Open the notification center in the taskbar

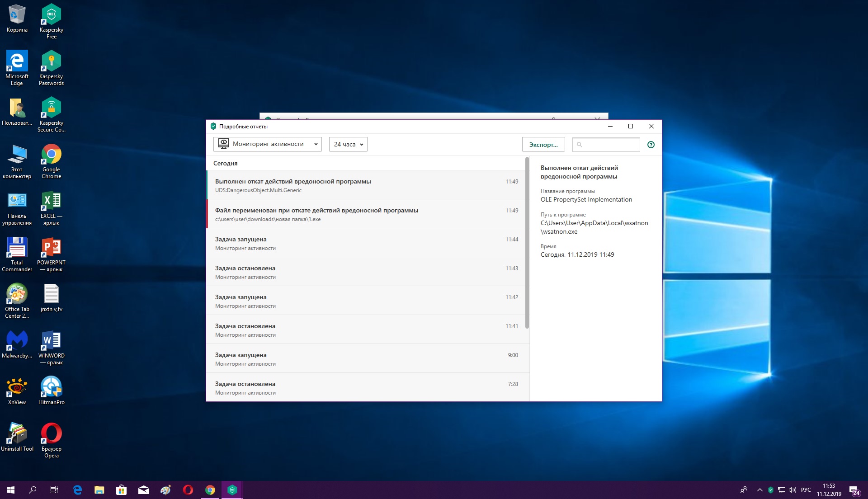[854, 490]
